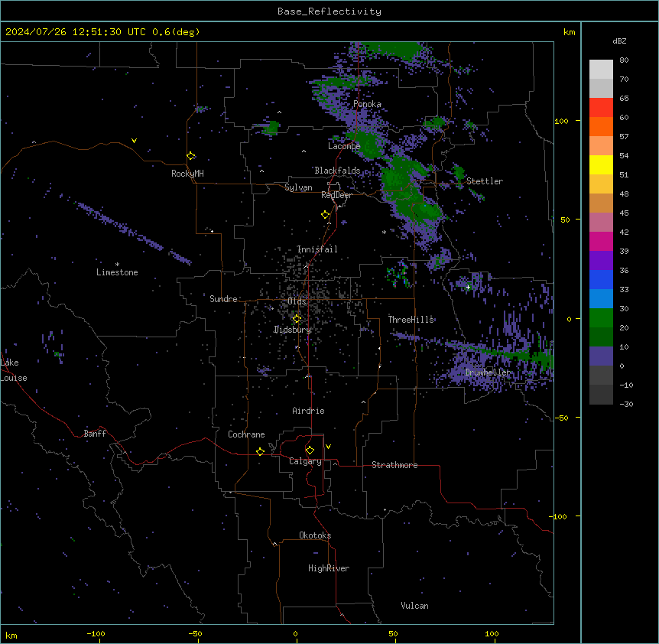Screen dimensions: 659x644
Task: Select the yellow diamond marker below Cochrane
Action: click(260, 451)
